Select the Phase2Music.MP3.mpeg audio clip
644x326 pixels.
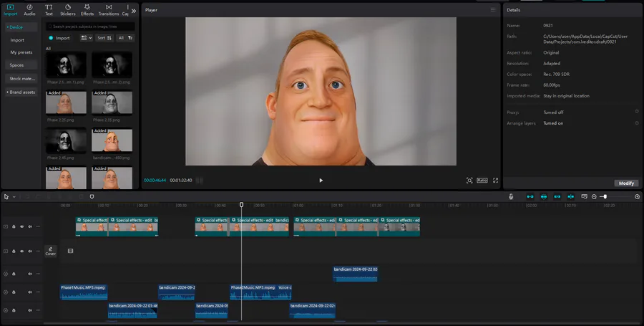[x=253, y=292]
